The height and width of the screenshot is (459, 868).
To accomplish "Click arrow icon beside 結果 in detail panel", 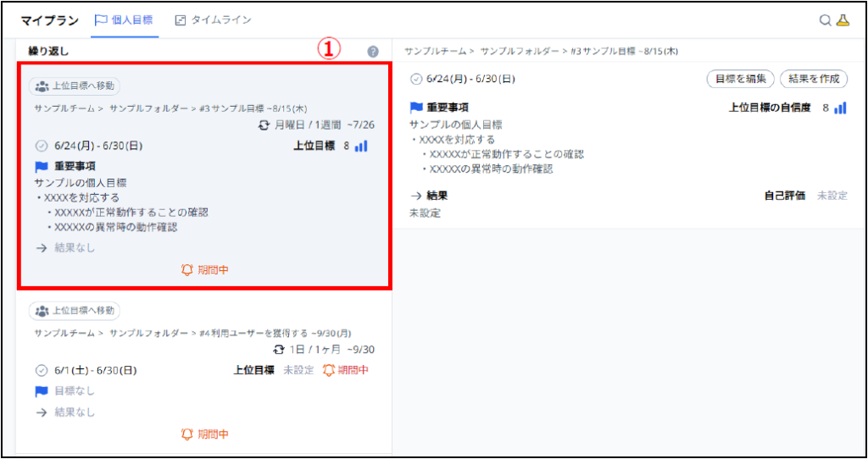I will pyautogui.click(x=415, y=196).
